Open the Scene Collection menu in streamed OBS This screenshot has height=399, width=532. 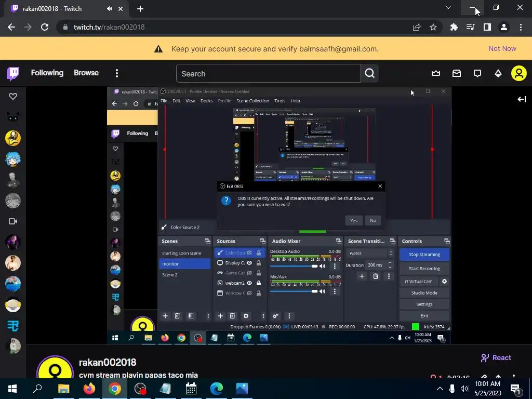(x=253, y=101)
